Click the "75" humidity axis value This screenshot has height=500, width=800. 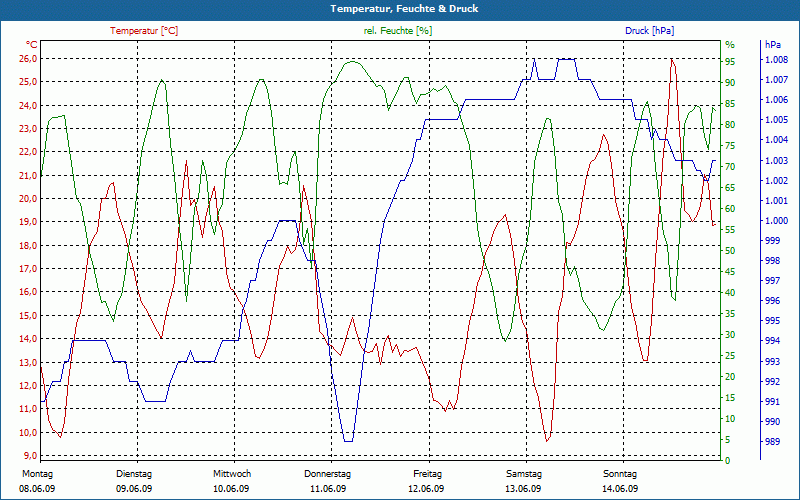[x=731, y=146]
